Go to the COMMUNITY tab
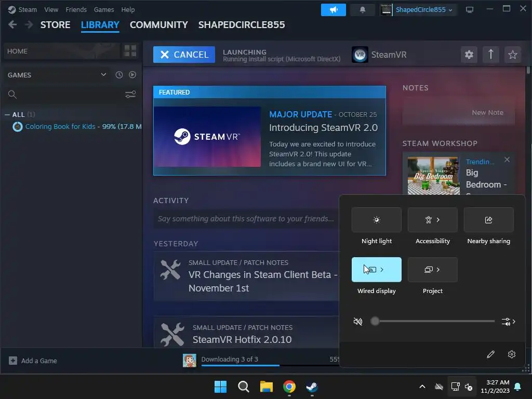The image size is (532, 399). (x=159, y=25)
